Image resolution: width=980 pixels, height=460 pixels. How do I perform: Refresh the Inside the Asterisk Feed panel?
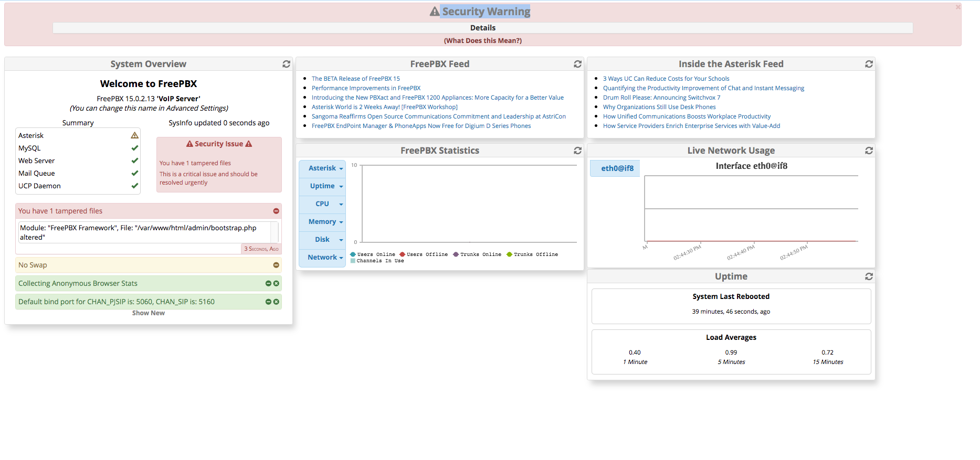pos(869,64)
